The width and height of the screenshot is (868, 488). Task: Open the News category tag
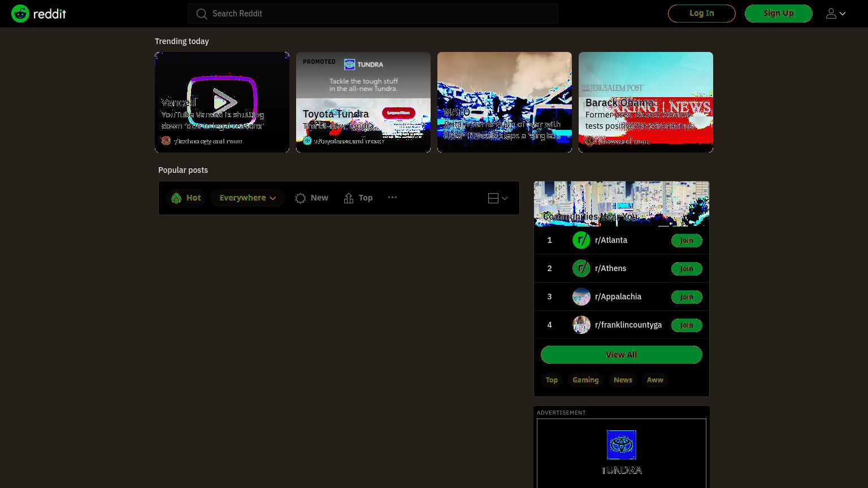(x=623, y=380)
